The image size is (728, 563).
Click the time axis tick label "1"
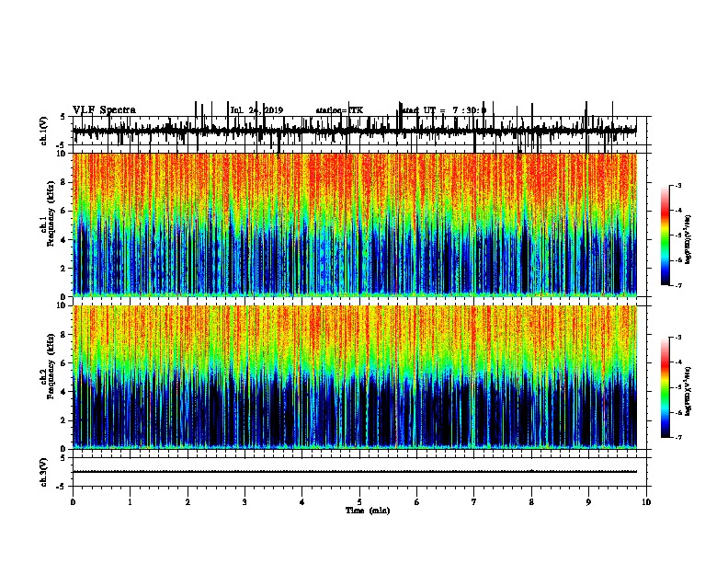pyautogui.click(x=130, y=502)
